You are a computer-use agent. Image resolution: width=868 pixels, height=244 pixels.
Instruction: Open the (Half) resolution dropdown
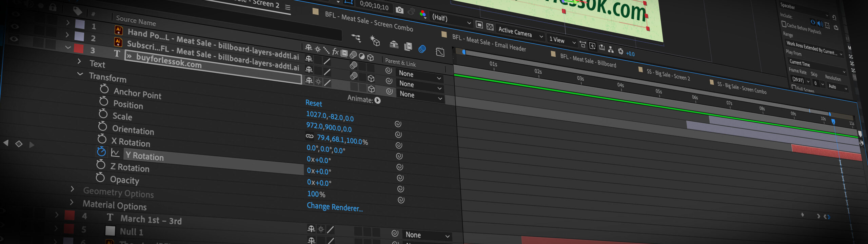(451, 20)
